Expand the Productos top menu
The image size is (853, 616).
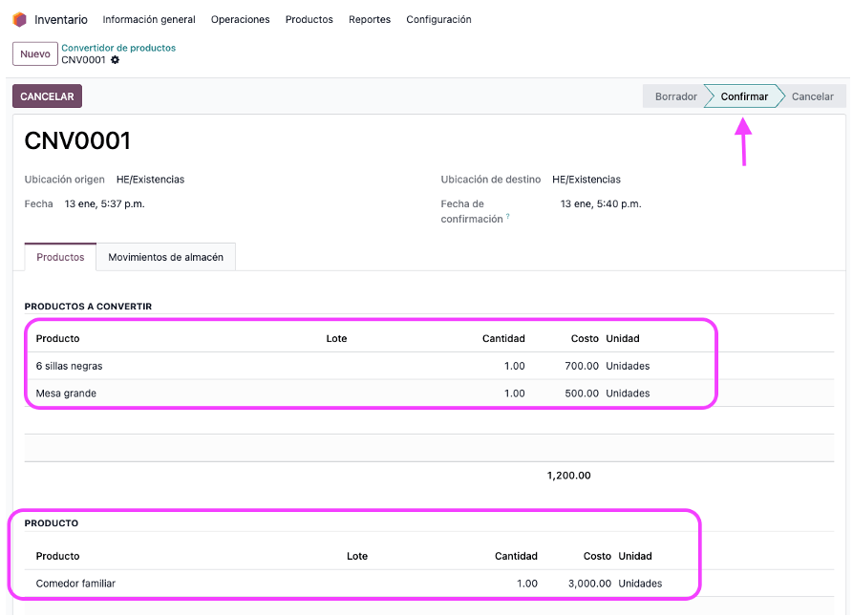[309, 19]
